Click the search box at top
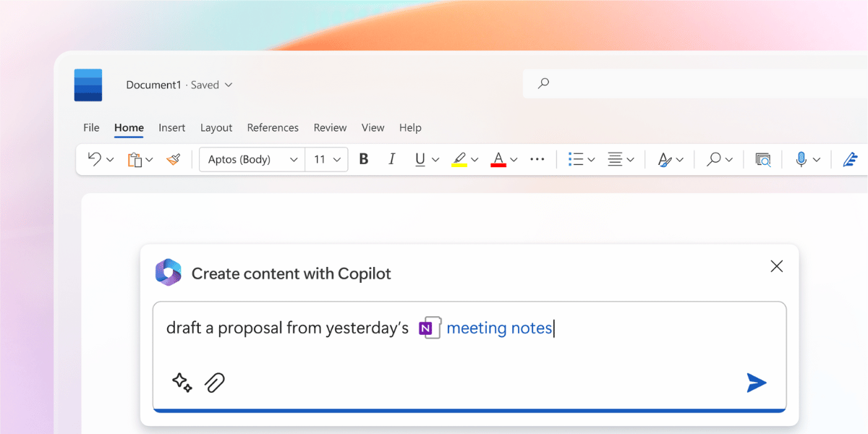Viewport: 868px width, 434px height. (695, 84)
